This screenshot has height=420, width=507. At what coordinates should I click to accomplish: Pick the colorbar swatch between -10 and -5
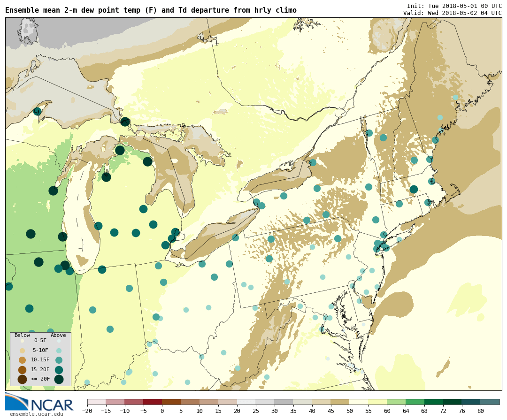(134, 402)
